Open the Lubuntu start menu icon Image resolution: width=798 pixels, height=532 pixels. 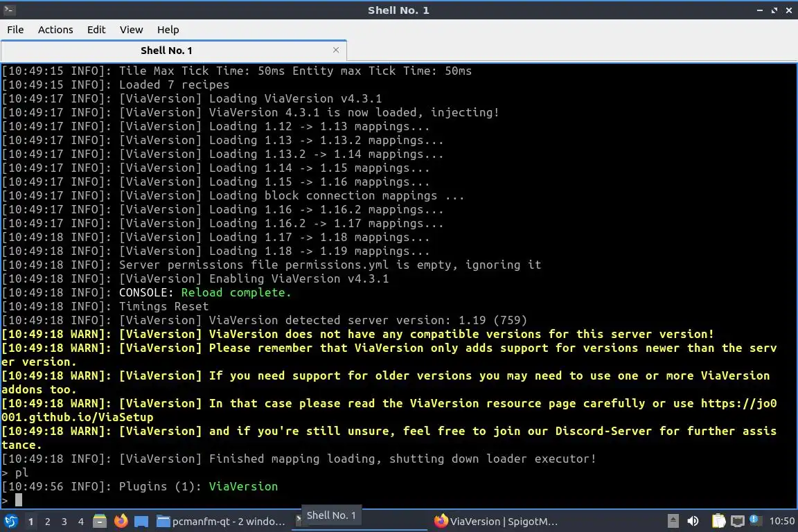pos(10,522)
